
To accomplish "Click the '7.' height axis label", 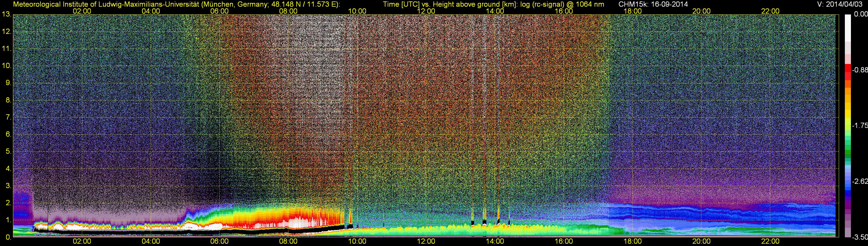I will (x=8, y=117).
